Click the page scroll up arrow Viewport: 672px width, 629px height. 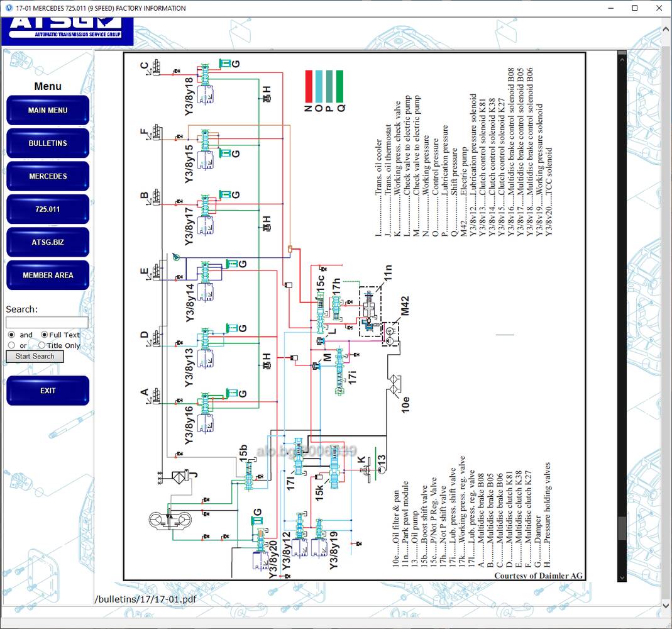point(666,29)
